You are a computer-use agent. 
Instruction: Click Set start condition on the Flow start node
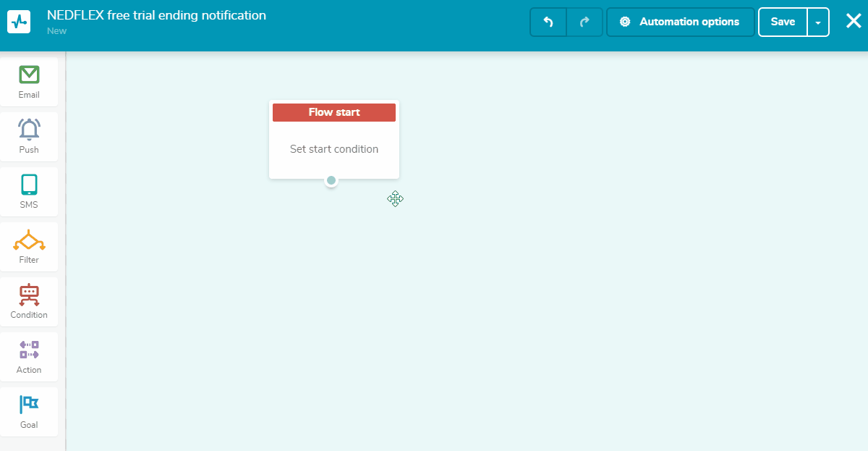333,149
